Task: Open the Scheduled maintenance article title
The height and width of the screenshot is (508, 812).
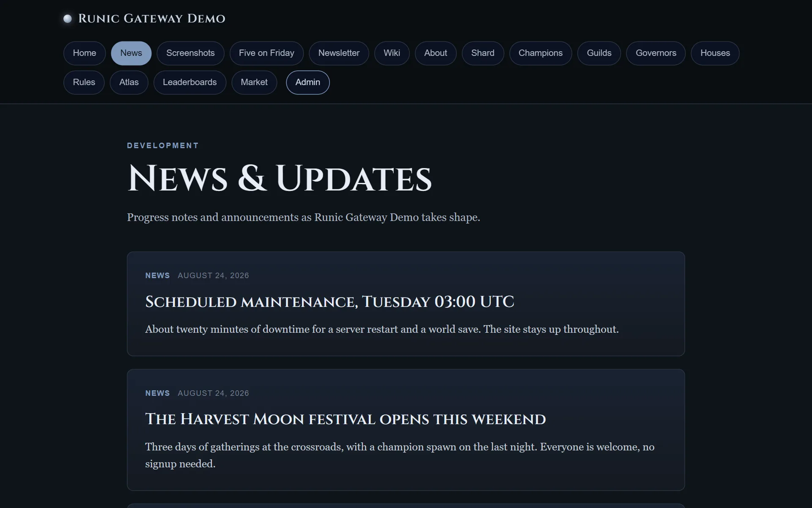Action: (329, 302)
